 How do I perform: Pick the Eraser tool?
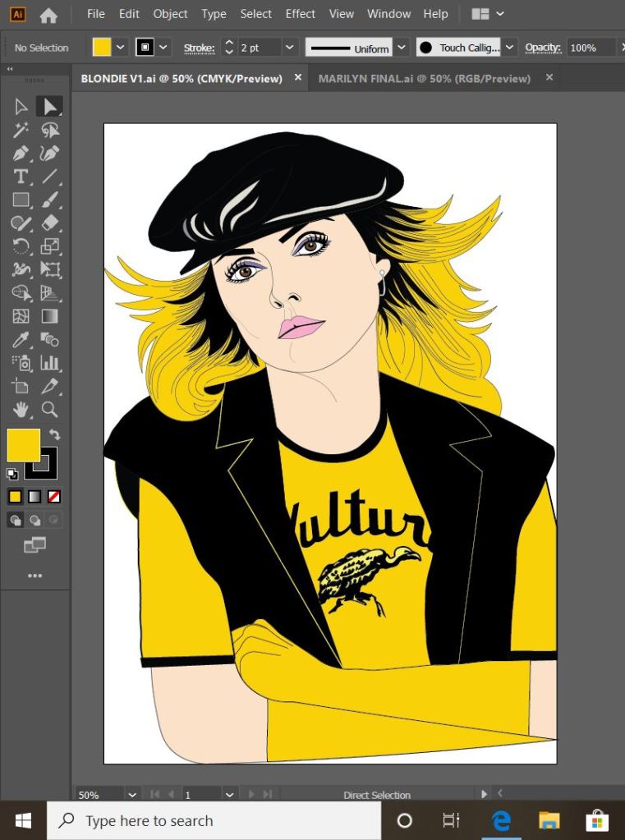point(49,223)
